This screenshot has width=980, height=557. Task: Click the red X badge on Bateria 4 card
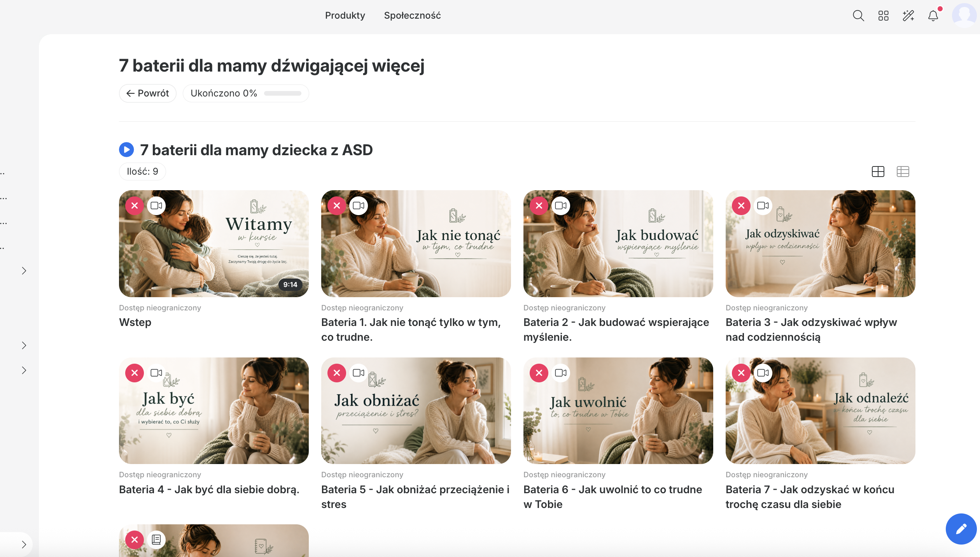135,373
